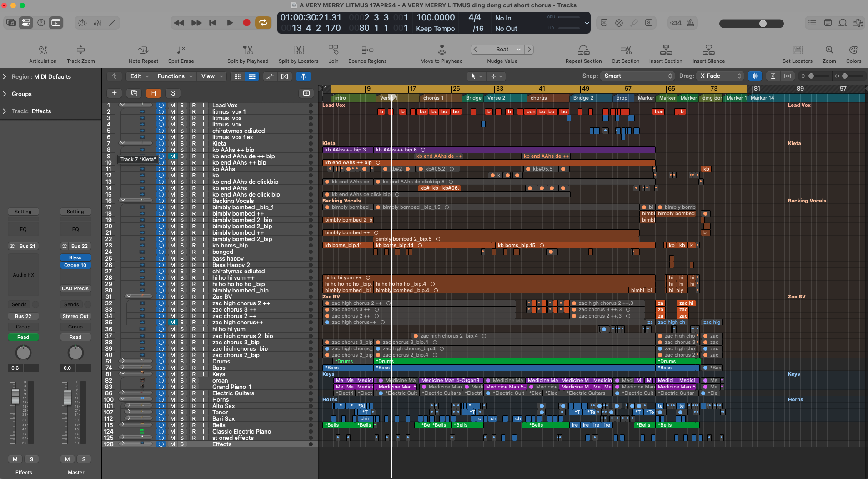This screenshot has width=868, height=479.
Task: Expand the Drums track stack
Action: click(122, 361)
